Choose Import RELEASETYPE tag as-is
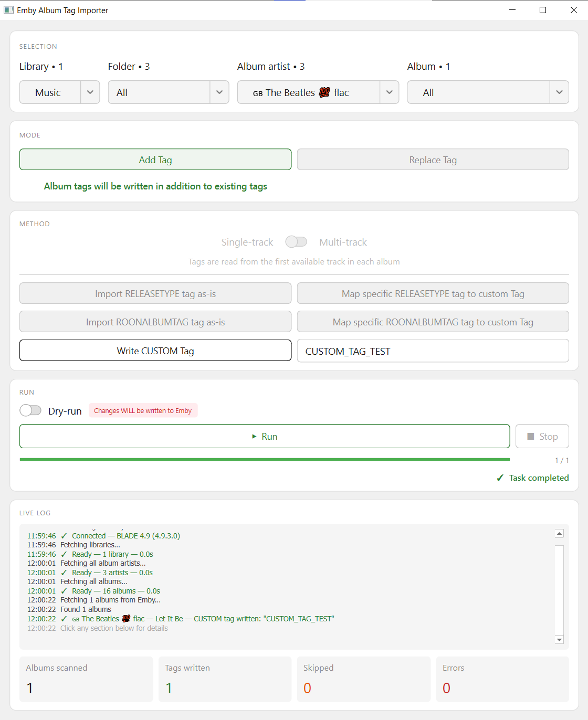This screenshot has width=588, height=720. [x=155, y=293]
